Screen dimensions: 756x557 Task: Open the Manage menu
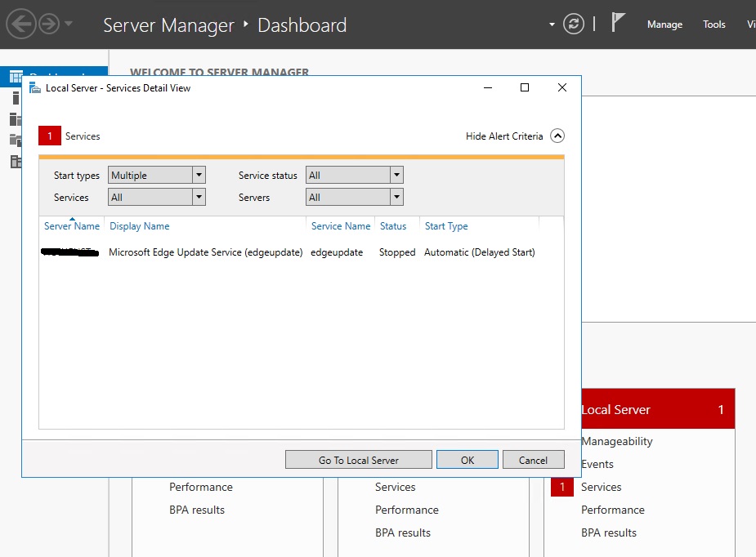click(664, 24)
